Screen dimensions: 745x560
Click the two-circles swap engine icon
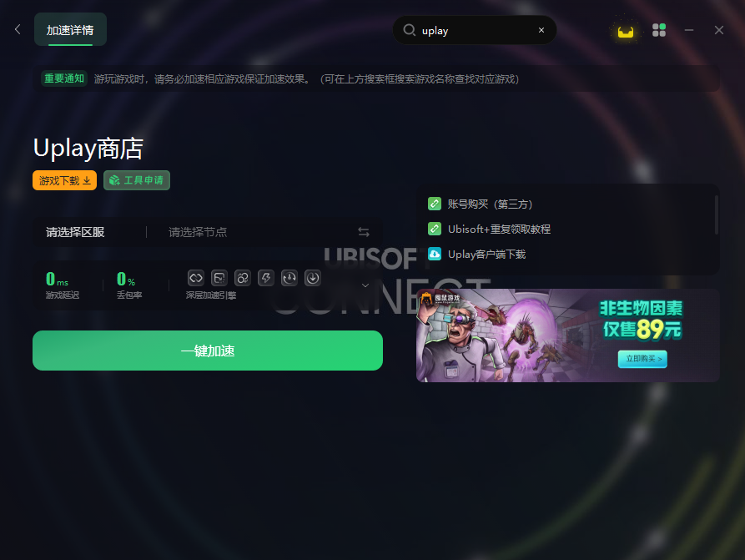click(x=242, y=278)
